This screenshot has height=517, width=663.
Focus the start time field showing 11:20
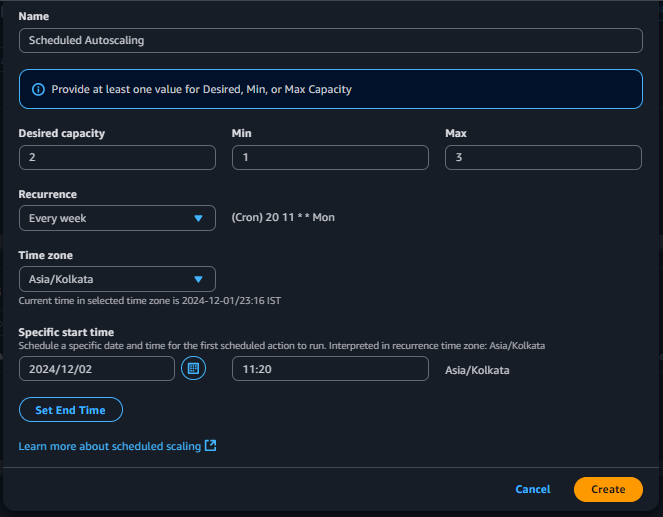330,369
